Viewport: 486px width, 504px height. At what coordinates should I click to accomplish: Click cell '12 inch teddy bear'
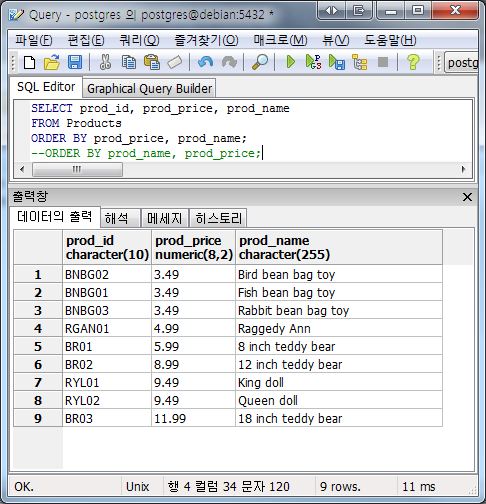click(x=339, y=364)
